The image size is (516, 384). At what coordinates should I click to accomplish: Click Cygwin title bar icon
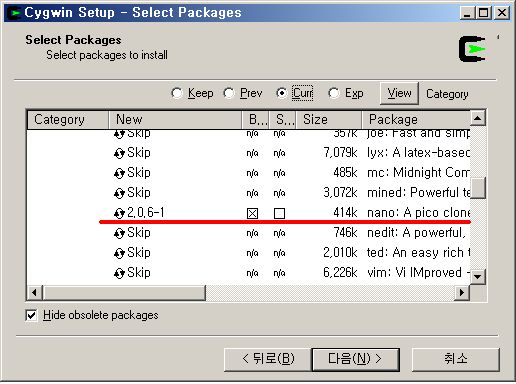tap(14, 13)
